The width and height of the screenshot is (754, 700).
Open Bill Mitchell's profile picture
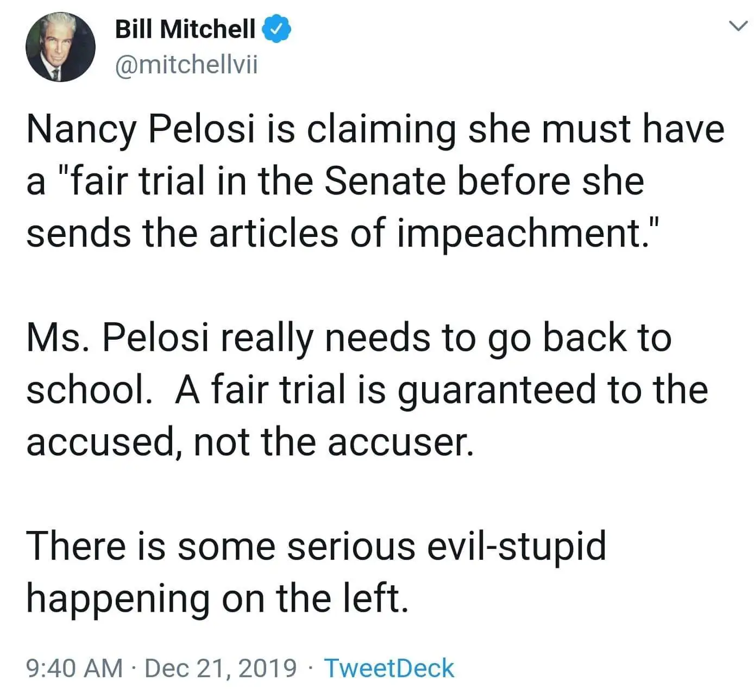pyautogui.click(x=60, y=47)
